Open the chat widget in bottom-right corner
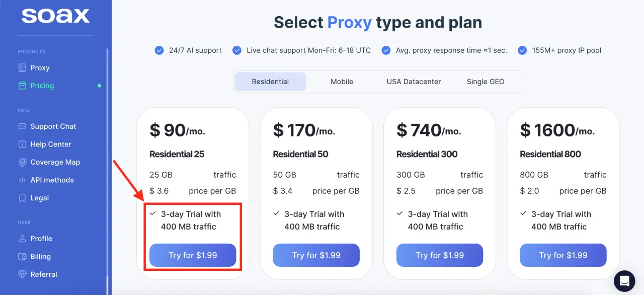Image resolution: width=644 pixels, height=295 pixels. click(x=624, y=281)
